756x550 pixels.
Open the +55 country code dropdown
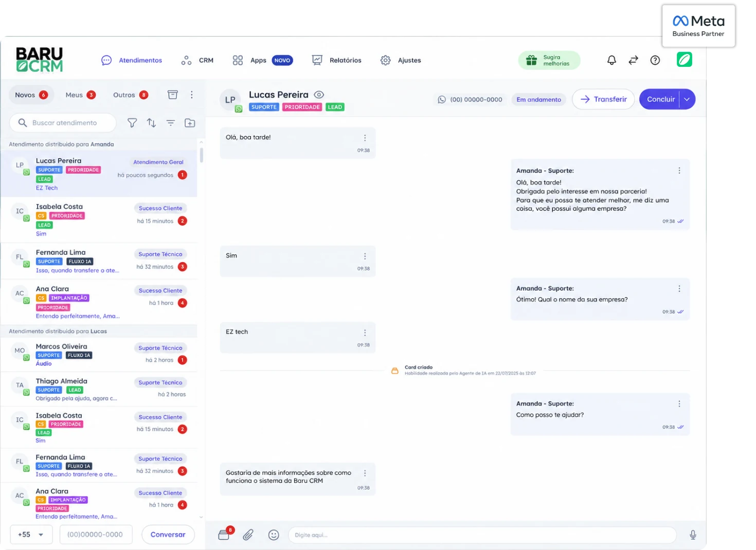click(x=31, y=535)
